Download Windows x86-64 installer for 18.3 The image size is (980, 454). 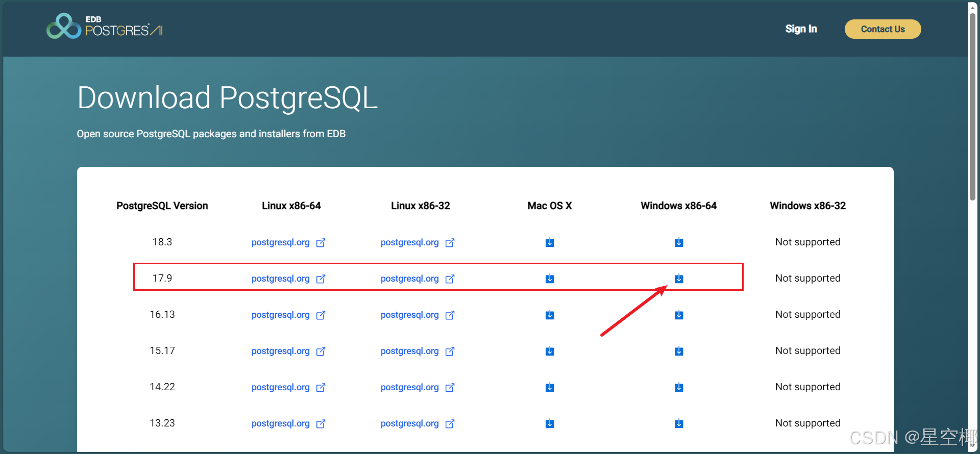point(679,242)
